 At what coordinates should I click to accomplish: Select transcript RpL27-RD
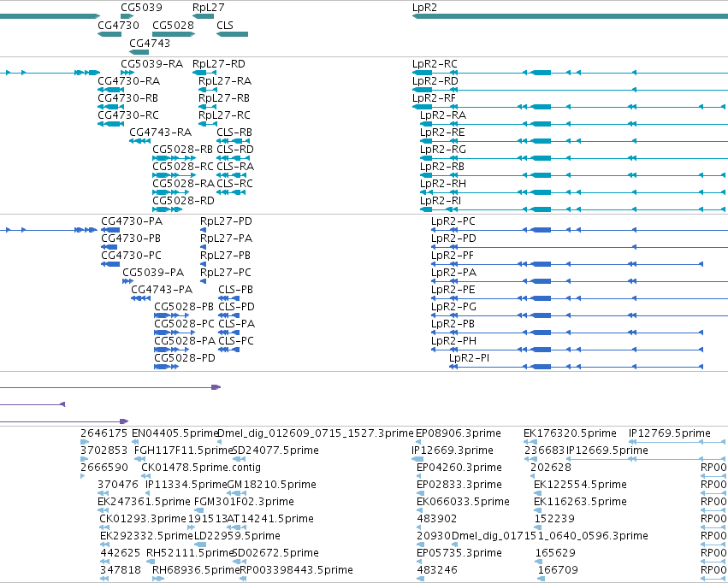coord(219,63)
